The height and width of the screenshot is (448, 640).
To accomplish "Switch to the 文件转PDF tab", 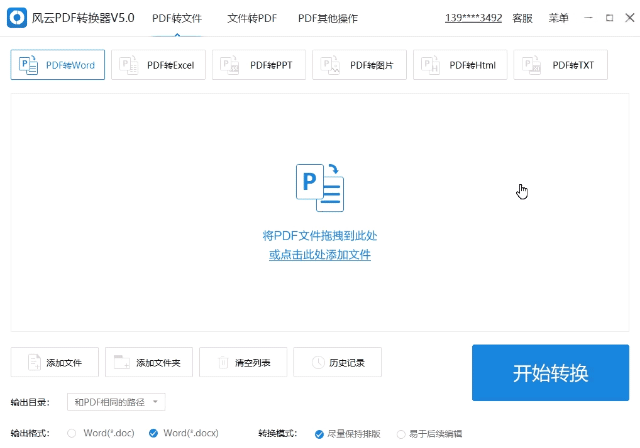I will pos(251,18).
